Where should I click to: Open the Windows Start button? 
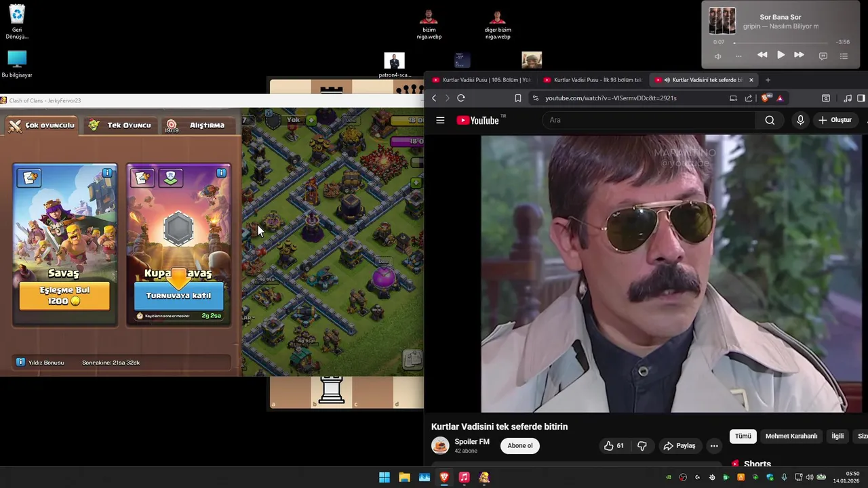[384, 477]
